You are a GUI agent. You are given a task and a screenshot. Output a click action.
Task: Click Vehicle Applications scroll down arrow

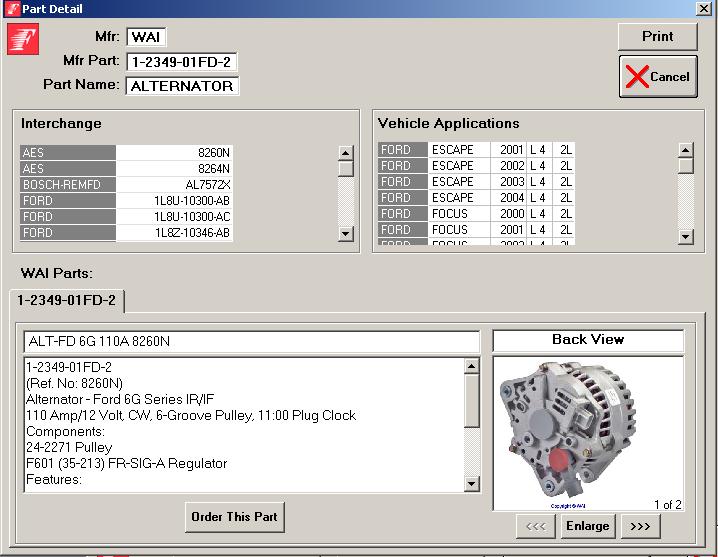685,237
